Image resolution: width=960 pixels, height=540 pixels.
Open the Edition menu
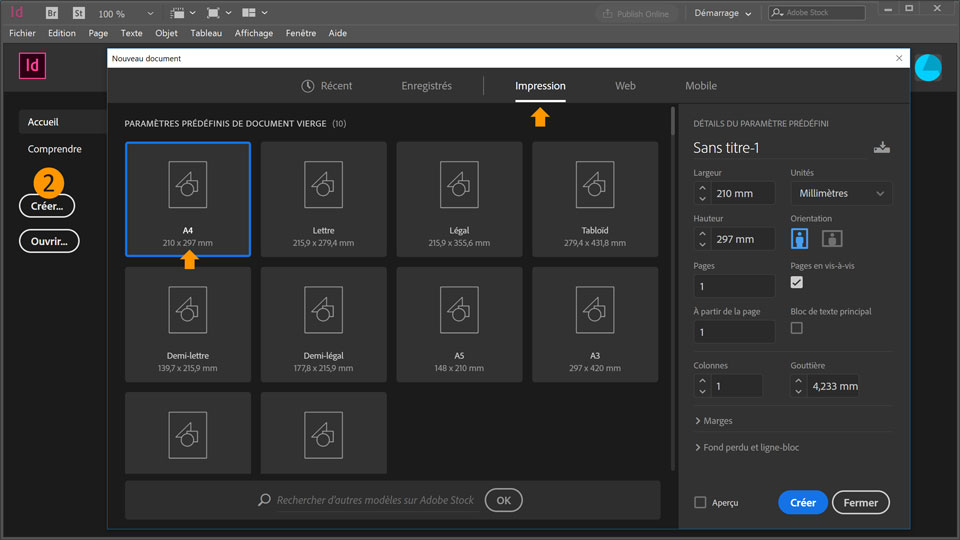click(x=62, y=33)
